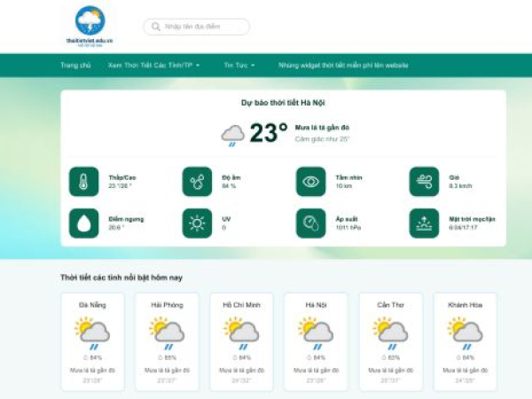The image size is (532, 399).
Task: Click the Điểm ngưng label
Action: [126, 219]
